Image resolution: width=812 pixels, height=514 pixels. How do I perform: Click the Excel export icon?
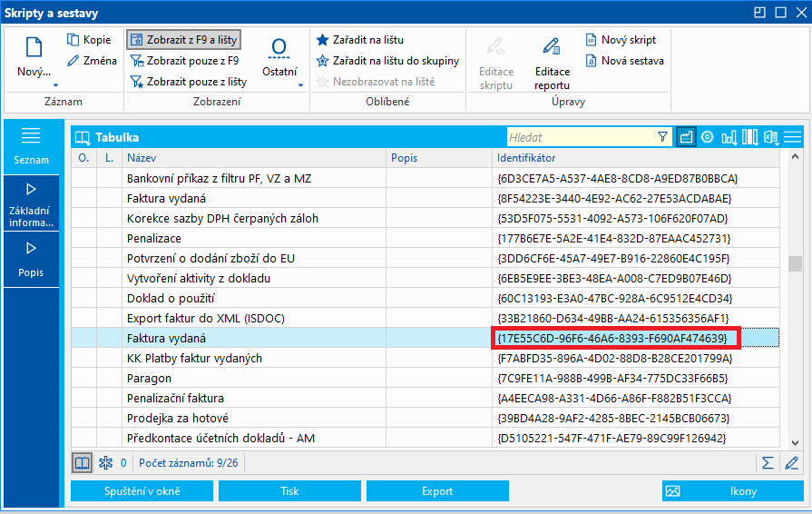771,137
